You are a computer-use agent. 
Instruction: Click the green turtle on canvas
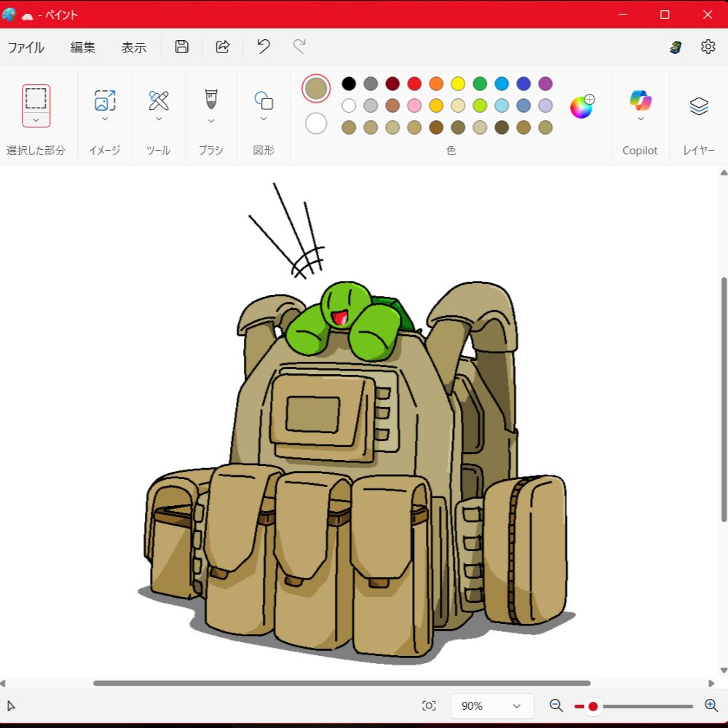coord(349,320)
